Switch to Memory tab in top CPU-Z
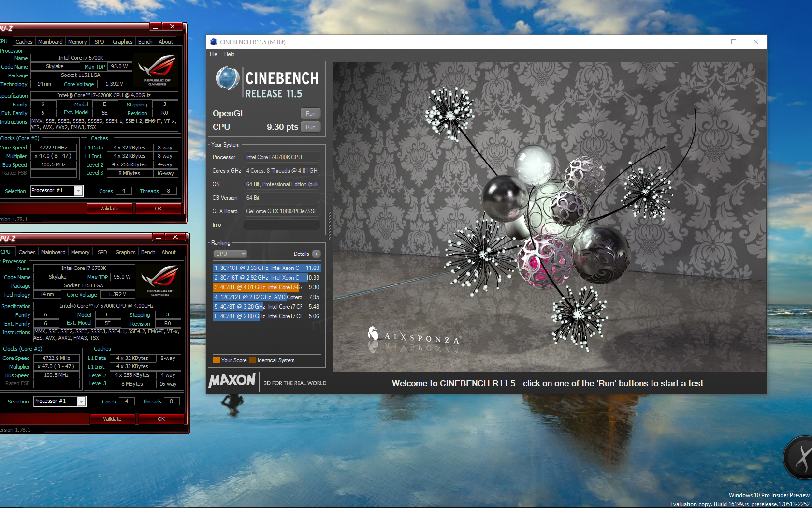Screen dimensions: 812x508 (77, 42)
